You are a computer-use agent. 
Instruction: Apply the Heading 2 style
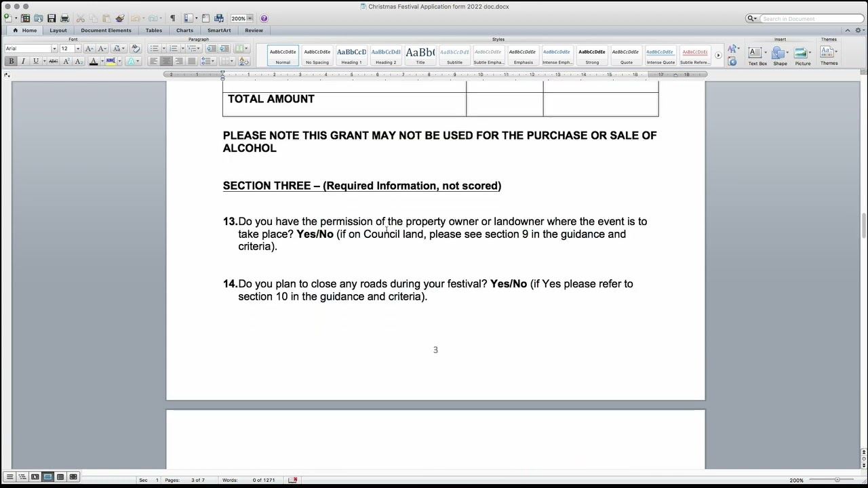pyautogui.click(x=386, y=56)
